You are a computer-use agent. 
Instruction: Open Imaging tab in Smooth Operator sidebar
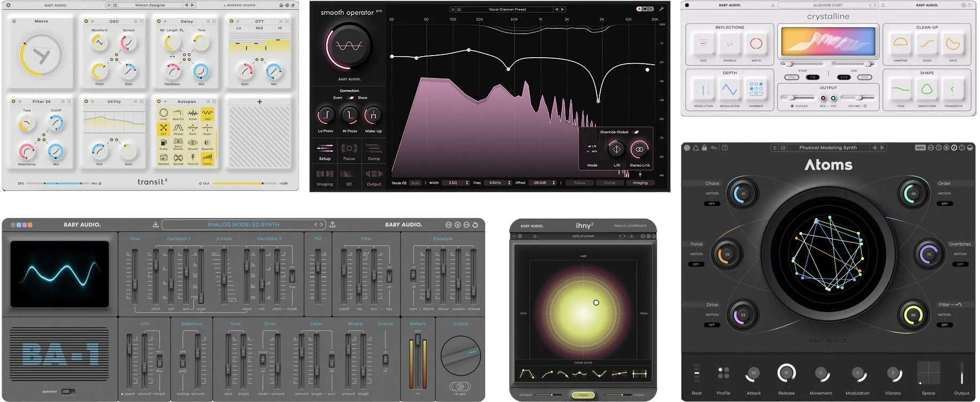tap(325, 177)
